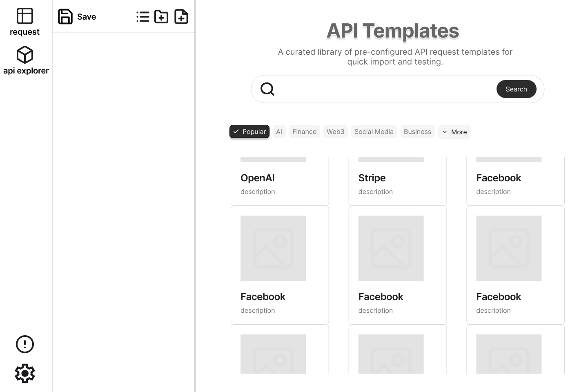Screen dimensions: 588x392
Task: Select the Web3 category tab
Action: click(x=335, y=131)
